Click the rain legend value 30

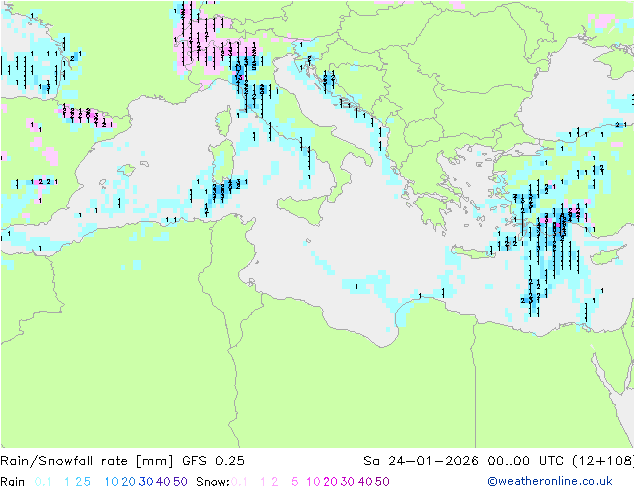pos(146,482)
